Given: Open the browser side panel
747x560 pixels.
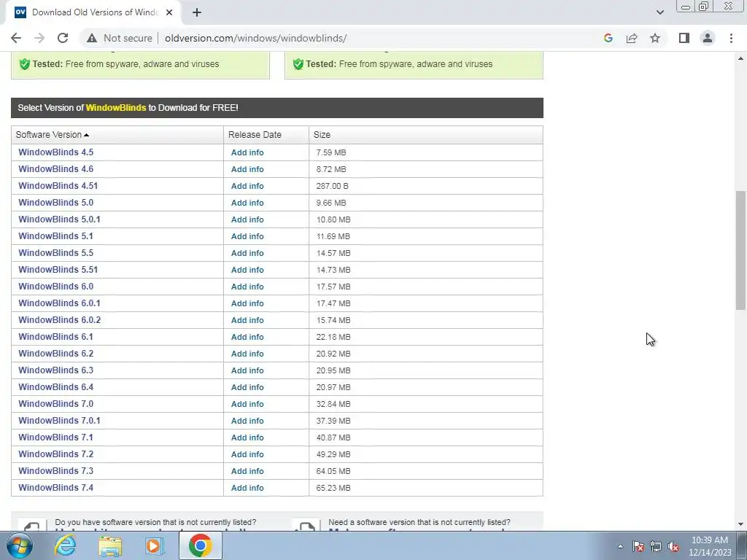Looking at the screenshot, I should coord(684,38).
